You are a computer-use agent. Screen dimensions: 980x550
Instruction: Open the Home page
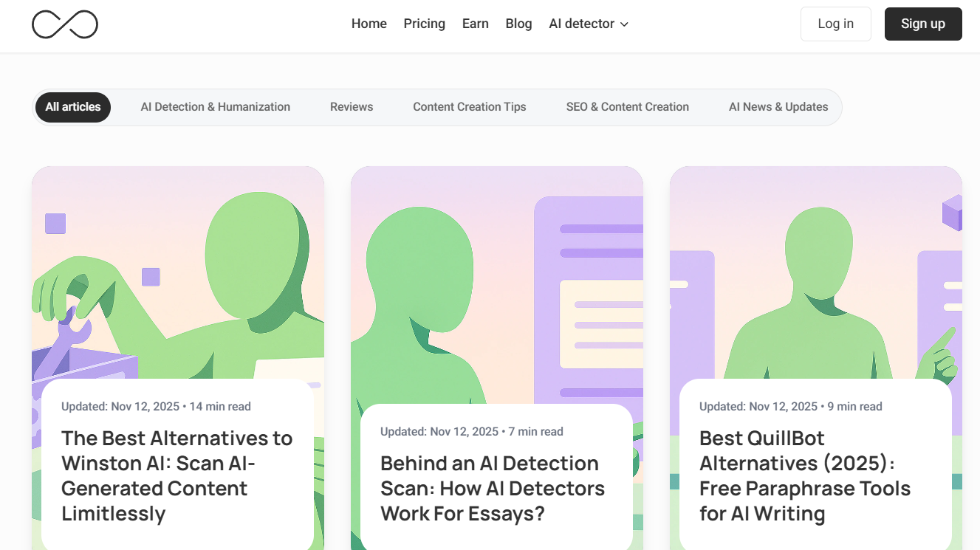tap(369, 24)
